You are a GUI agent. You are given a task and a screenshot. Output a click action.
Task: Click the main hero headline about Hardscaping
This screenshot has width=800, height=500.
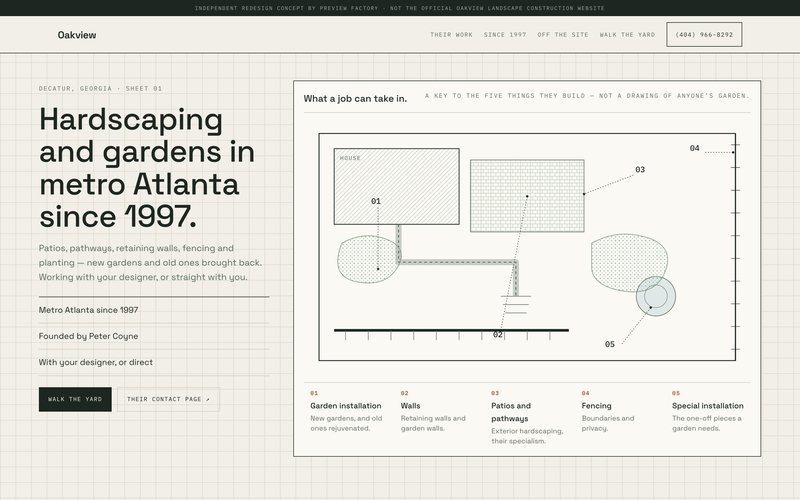pos(147,168)
